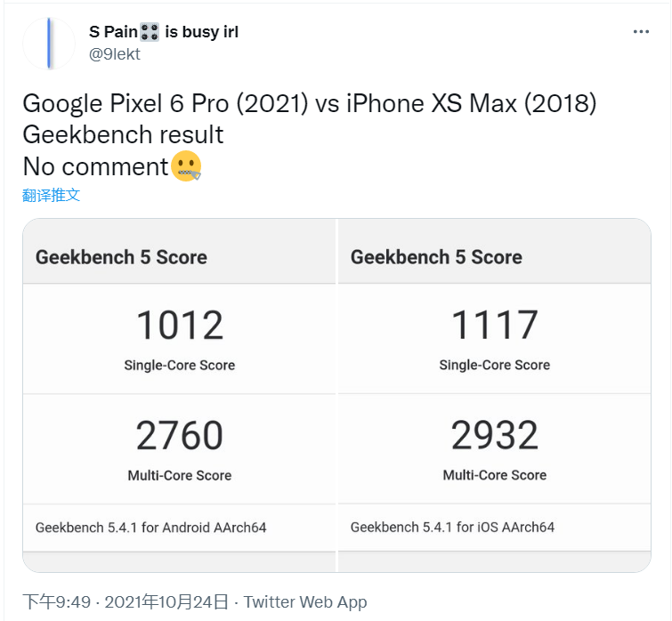672x621 pixels.
Task: Open the tweet's three-dot more menu
Action: [x=641, y=32]
